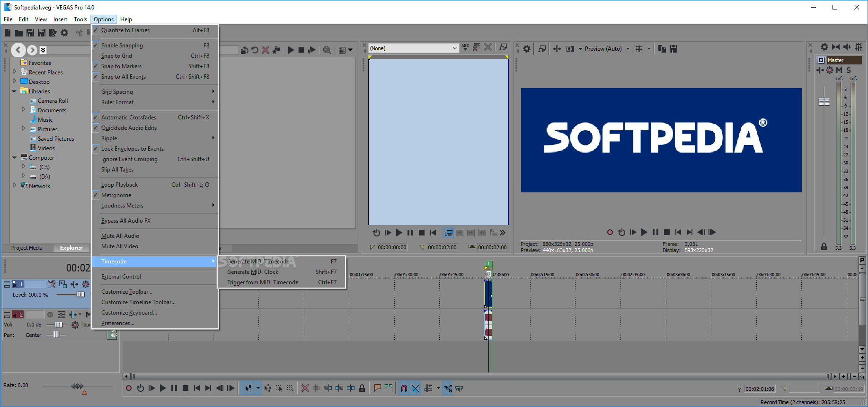Click Loop Playback menu entry
The height and width of the screenshot is (407, 868).
point(155,185)
